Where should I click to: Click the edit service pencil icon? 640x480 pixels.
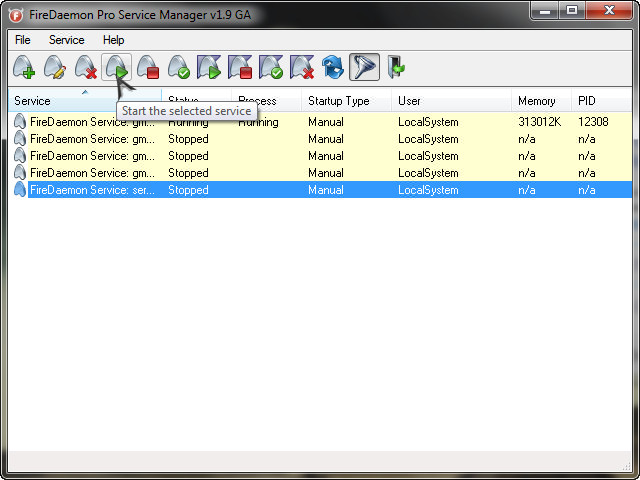click(55, 68)
